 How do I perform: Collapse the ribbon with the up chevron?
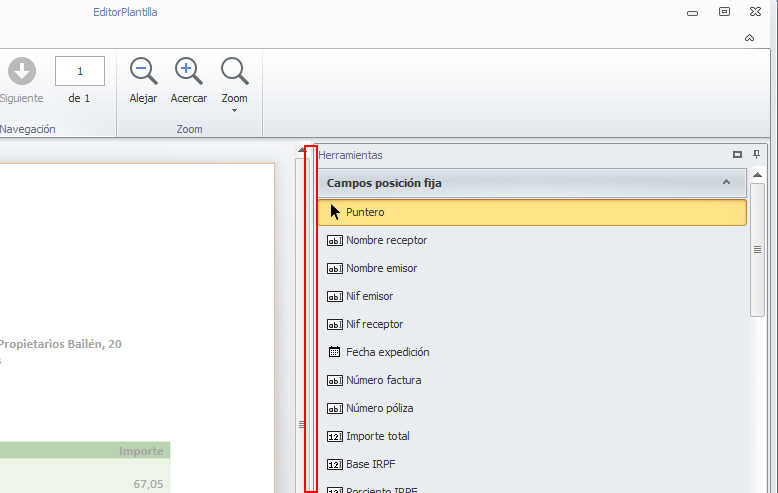749,38
